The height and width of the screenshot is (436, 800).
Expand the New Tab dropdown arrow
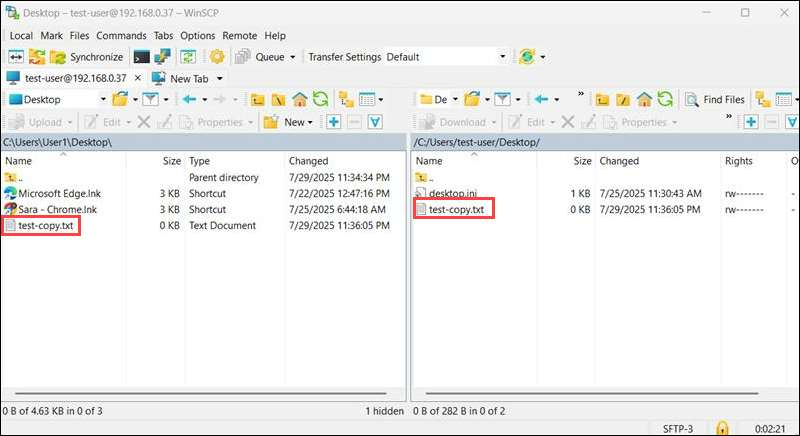(x=220, y=79)
